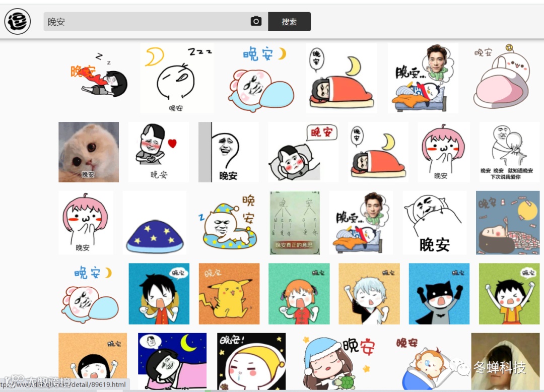Click the site logo icon
The height and width of the screenshot is (392, 544).
coord(18,22)
